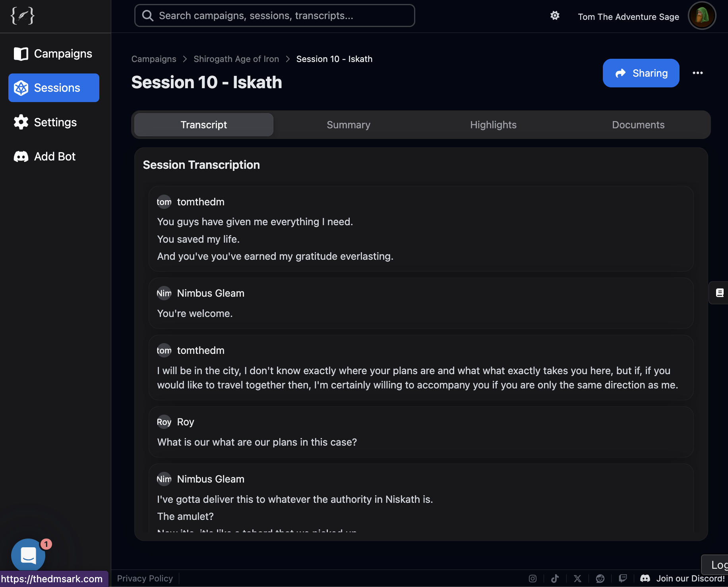Open the three-dot more options menu

click(x=697, y=73)
